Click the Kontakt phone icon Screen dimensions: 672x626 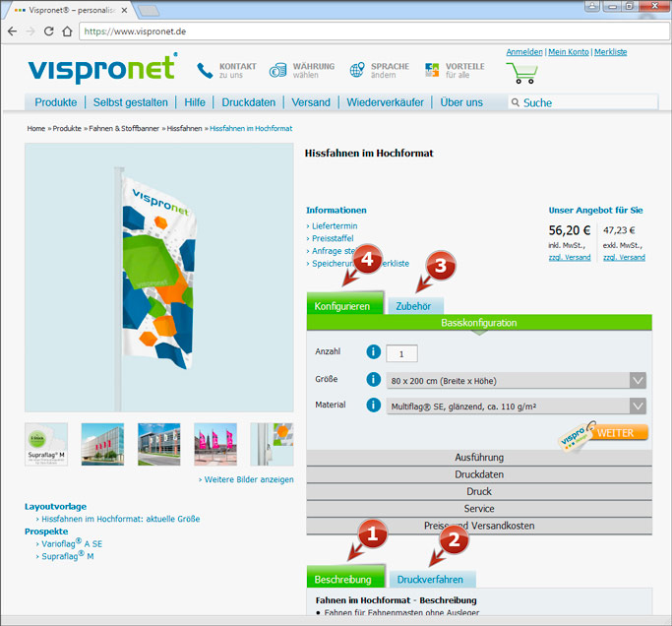click(x=205, y=70)
